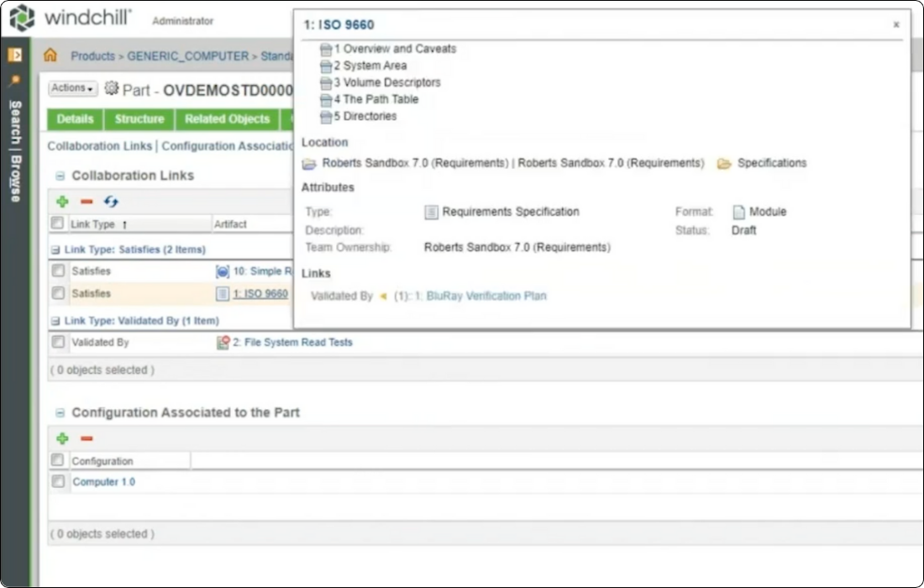Screen dimensions: 924x588
Task: Click the Requirements Specification type icon
Action: [x=432, y=213]
